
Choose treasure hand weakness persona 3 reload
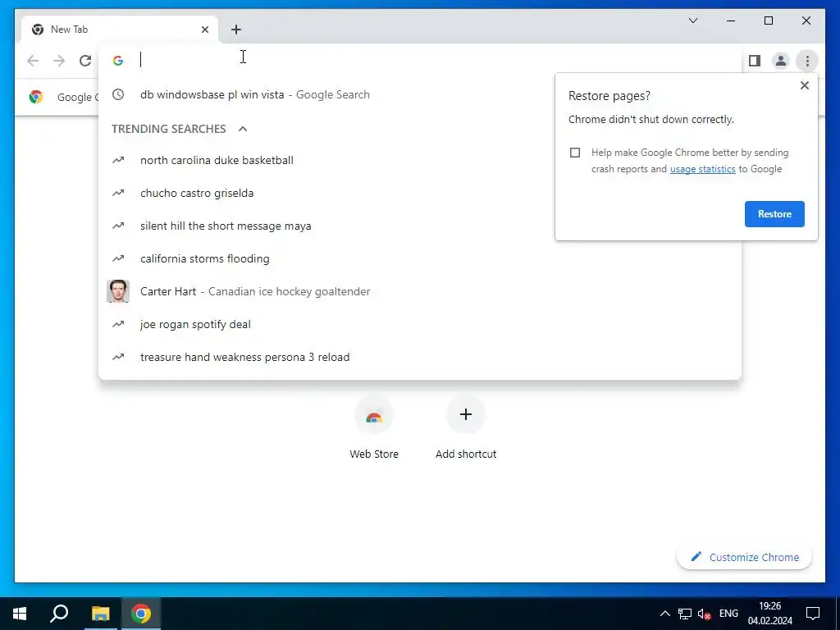tap(420, 357)
